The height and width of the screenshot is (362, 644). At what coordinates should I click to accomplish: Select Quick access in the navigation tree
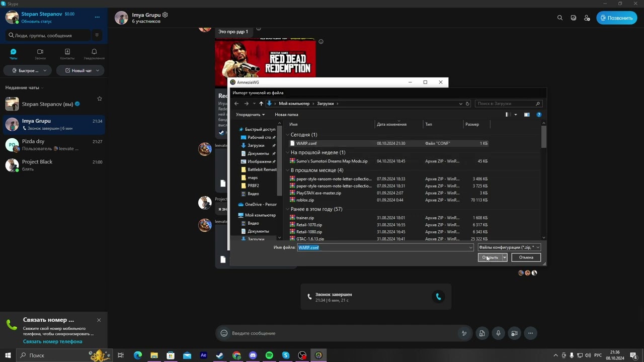tap(257, 129)
